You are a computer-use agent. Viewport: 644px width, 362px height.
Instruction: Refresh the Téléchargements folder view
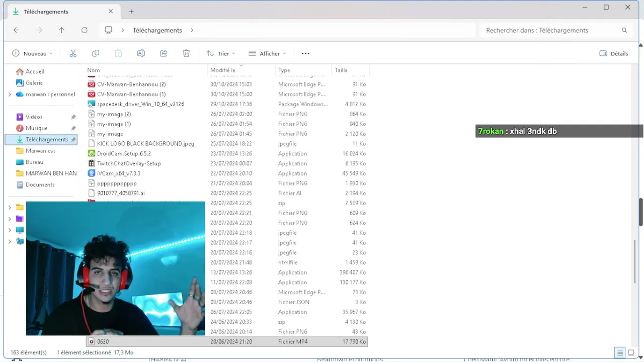pyautogui.click(x=85, y=30)
